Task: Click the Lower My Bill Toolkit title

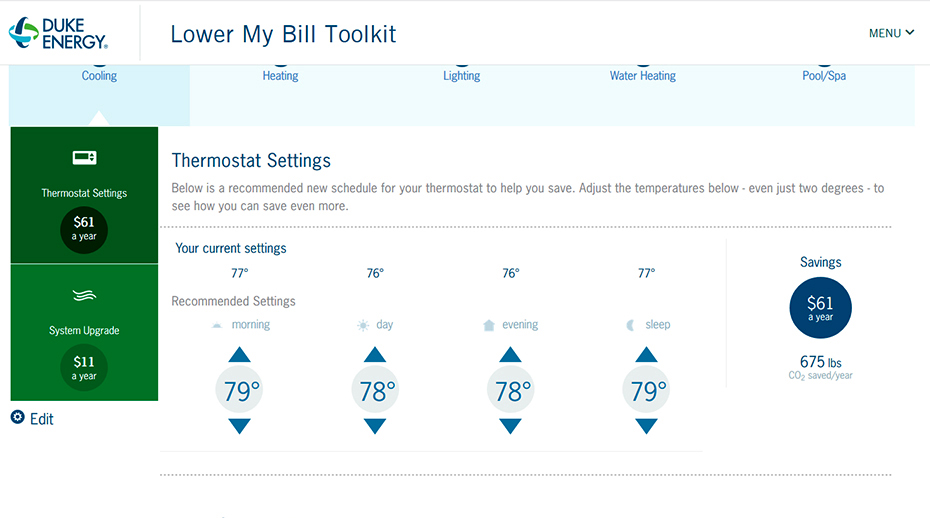Action: coord(283,34)
